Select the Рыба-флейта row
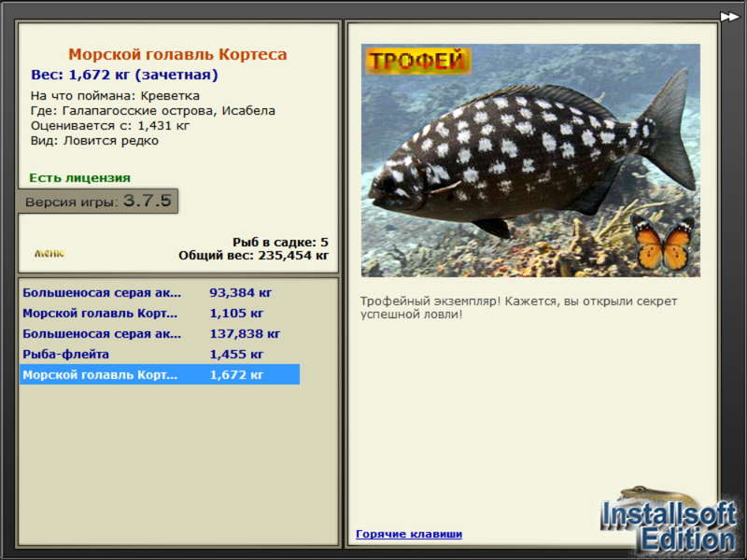The width and height of the screenshot is (747, 560). point(160,354)
